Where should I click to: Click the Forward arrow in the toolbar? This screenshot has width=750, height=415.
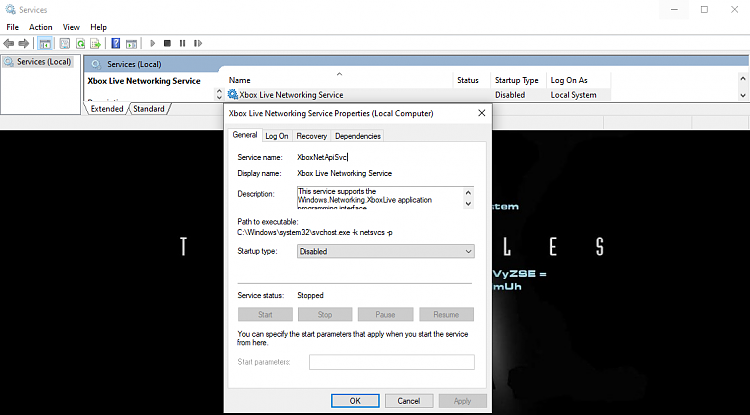tap(23, 44)
